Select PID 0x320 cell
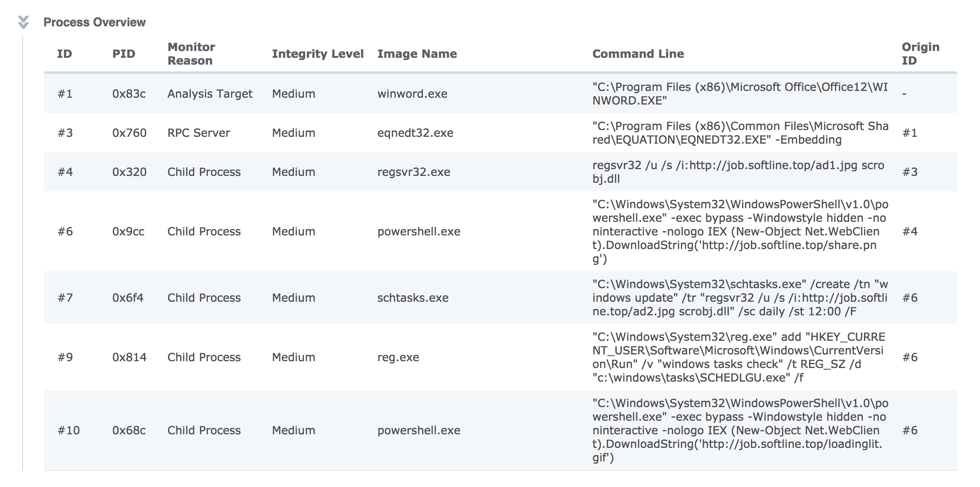The width and height of the screenshot is (980, 487). click(129, 172)
